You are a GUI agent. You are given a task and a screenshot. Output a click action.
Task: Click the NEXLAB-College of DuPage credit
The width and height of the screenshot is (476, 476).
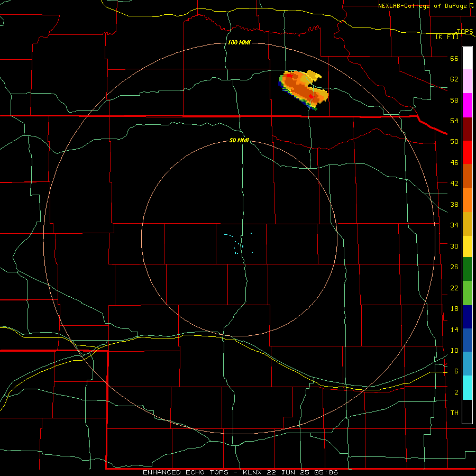[422, 6]
